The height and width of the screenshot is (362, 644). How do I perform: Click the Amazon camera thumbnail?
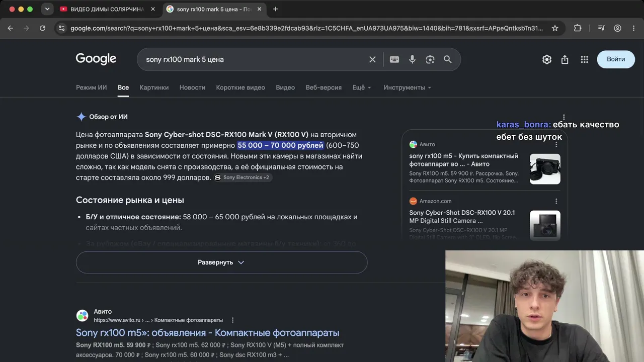click(545, 225)
